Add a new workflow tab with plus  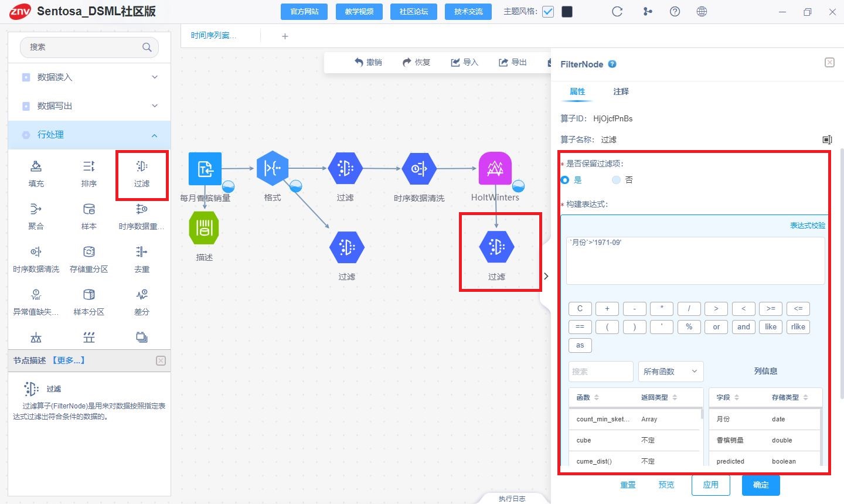285,36
